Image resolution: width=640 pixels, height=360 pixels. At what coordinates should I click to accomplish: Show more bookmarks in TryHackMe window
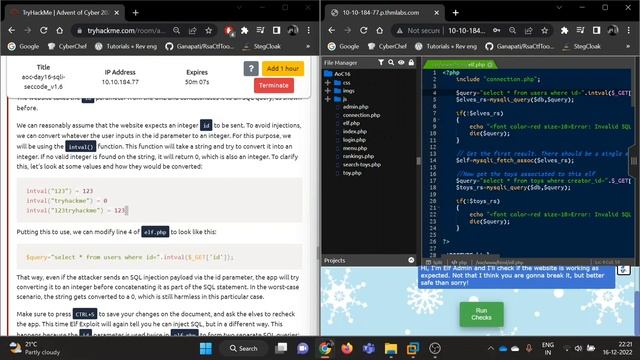[x=308, y=47]
